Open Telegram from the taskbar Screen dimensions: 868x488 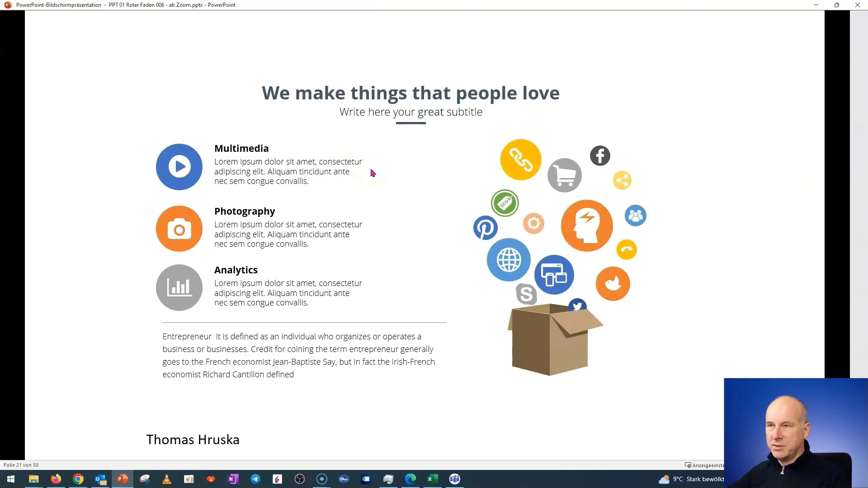(x=255, y=479)
